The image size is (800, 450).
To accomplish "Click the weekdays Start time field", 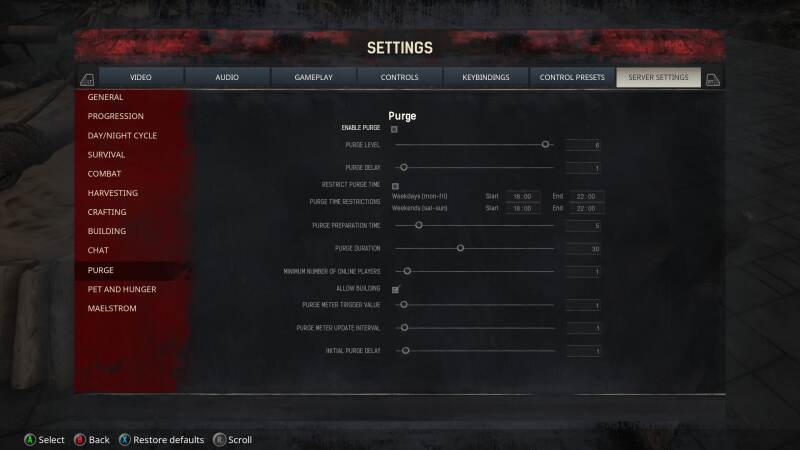I will click(x=522, y=196).
